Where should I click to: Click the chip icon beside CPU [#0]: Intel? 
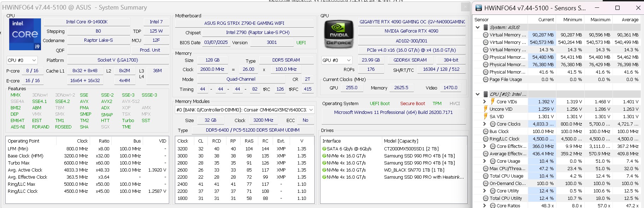click(486, 94)
